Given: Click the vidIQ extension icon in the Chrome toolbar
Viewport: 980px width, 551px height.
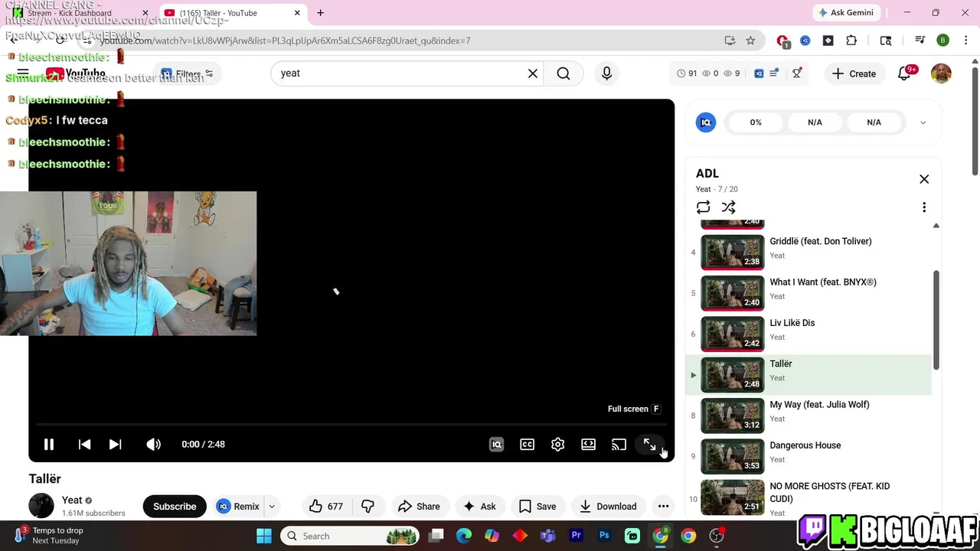Looking at the screenshot, I should pos(805,41).
